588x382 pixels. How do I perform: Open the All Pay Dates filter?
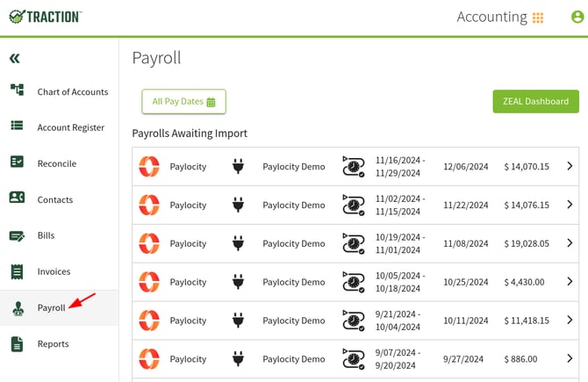coord(184,101)
